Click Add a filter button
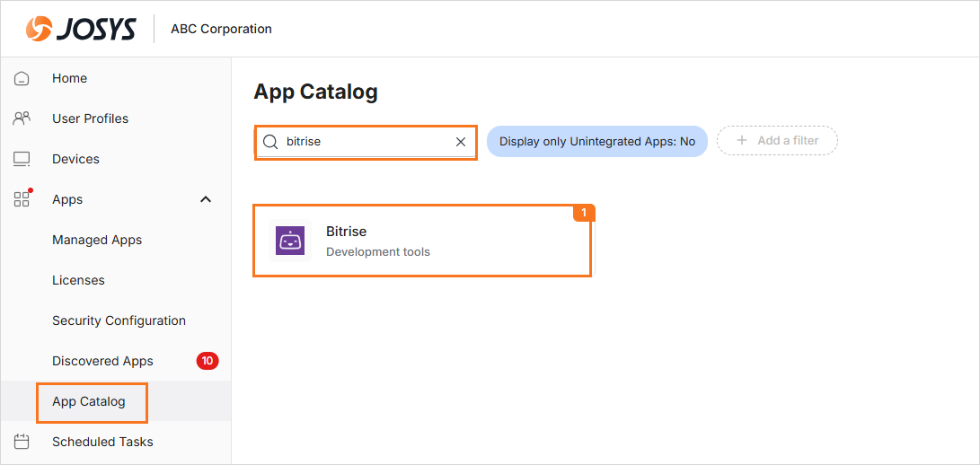 (777, 141)
